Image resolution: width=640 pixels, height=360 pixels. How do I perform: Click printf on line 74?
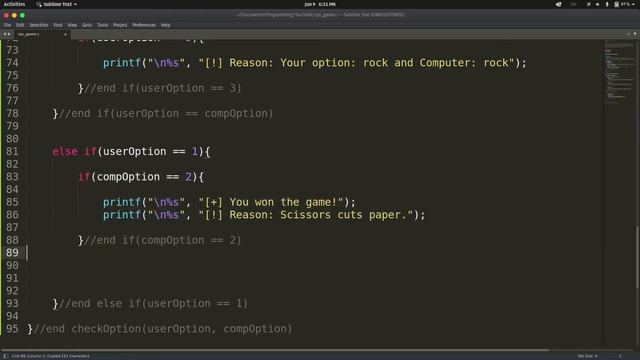(x=122, y=63)
